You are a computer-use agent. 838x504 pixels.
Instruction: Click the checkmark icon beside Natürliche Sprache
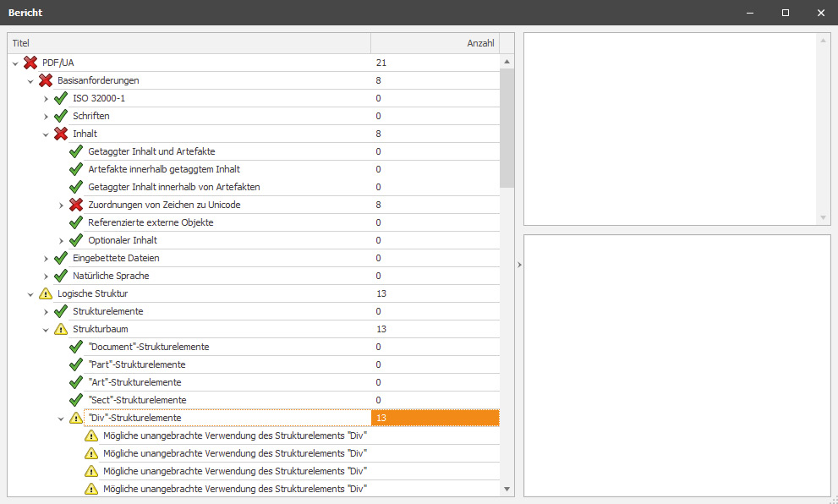point(61,276)
